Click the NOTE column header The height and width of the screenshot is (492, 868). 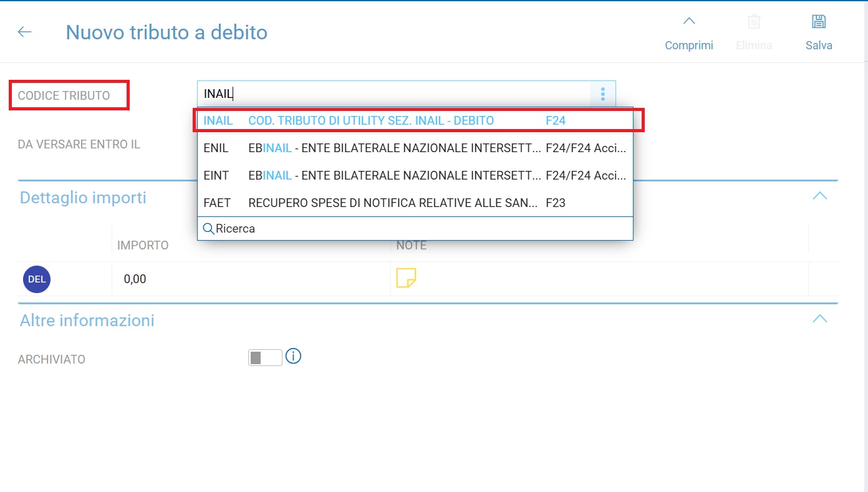pyautogui.click(x=412, y=245)
